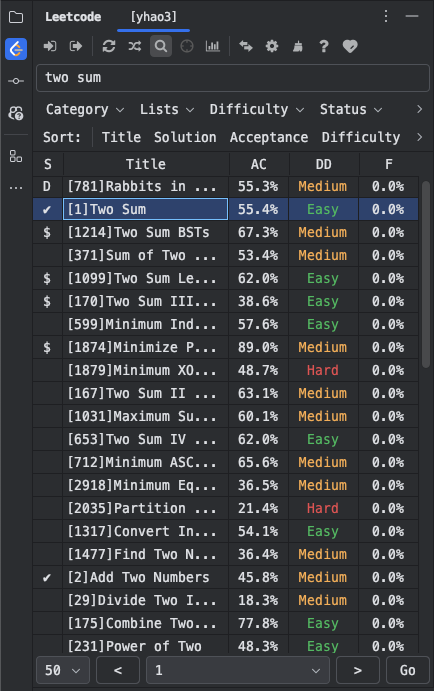Click the Sign out toolbar icon
Screen dimensions: 434x691
pyautogui.click(x=76, y=46)
